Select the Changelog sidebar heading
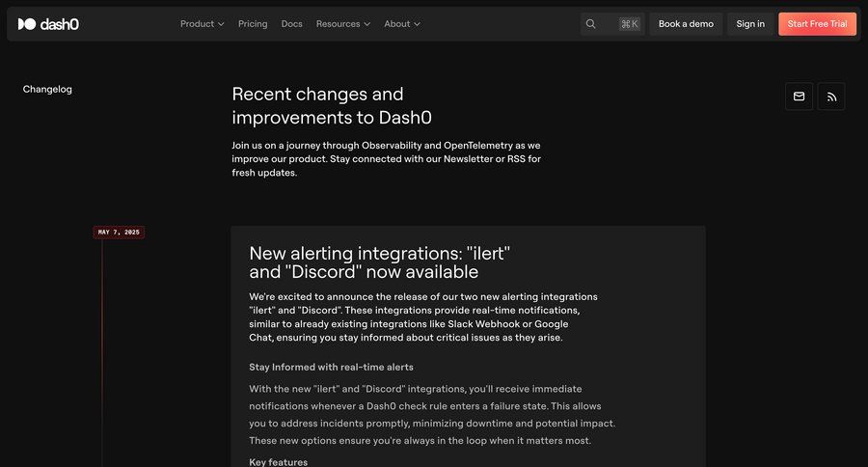This screenshot has width=868, height=467. pyautogui.click(x=47, y=89)
